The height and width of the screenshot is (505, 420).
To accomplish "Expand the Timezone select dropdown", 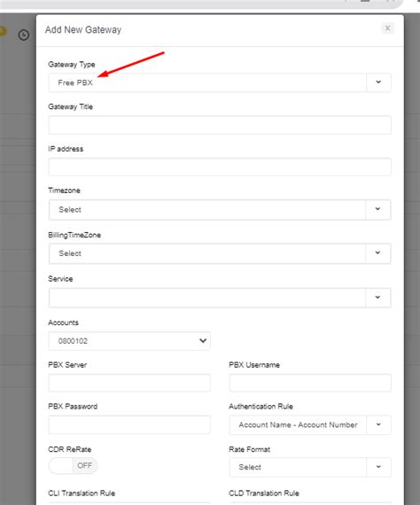I will point(220,210).
